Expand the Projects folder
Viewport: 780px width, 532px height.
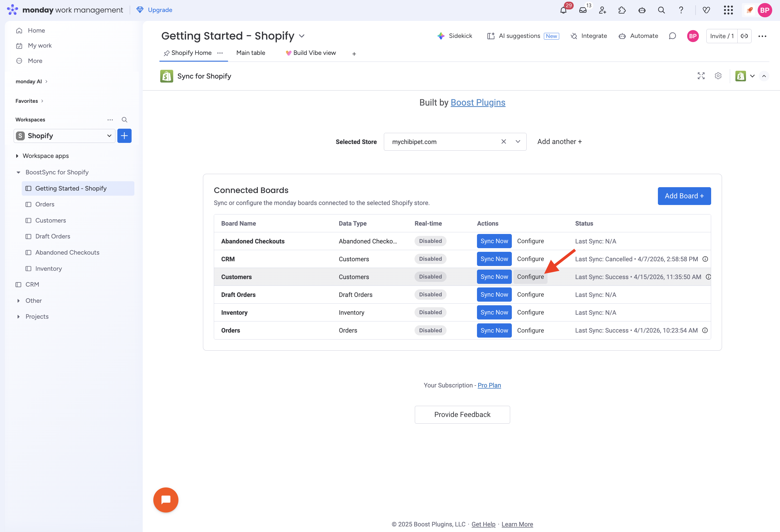click(x=18, y=317)
